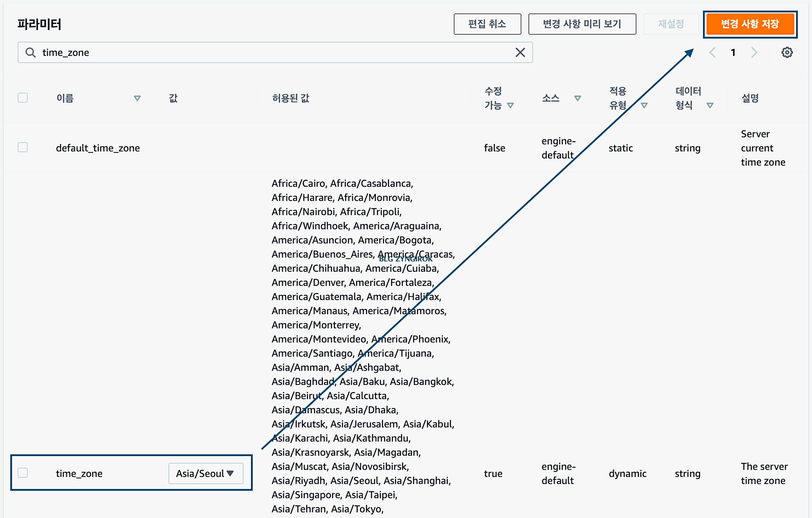Sort by 수정 가능 column arrow
812x518 pixels.
[x=510, y=105]
